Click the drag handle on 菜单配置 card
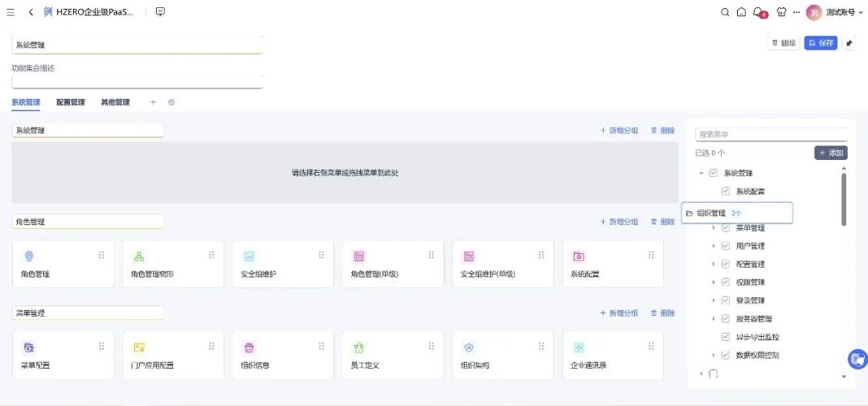 pos(101,347)
